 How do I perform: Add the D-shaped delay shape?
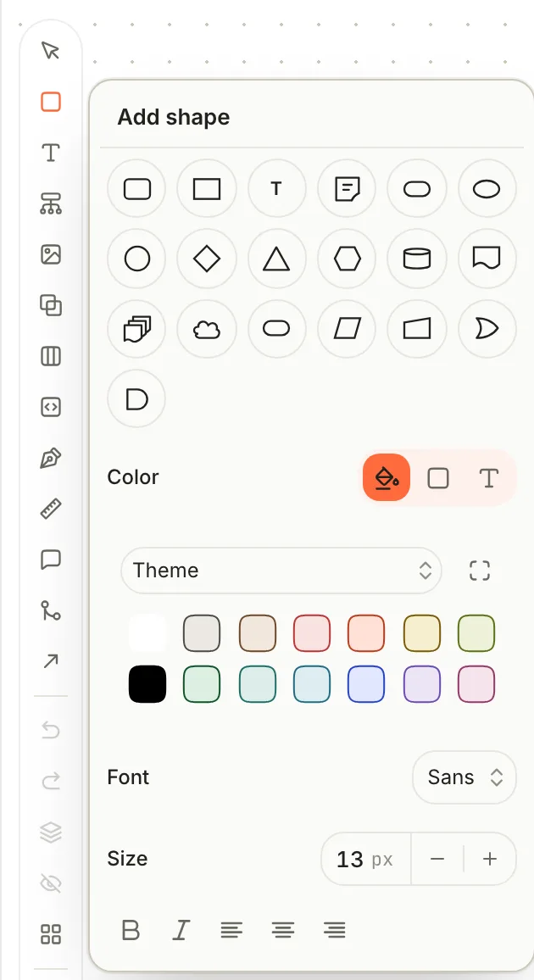click(136, 398)
